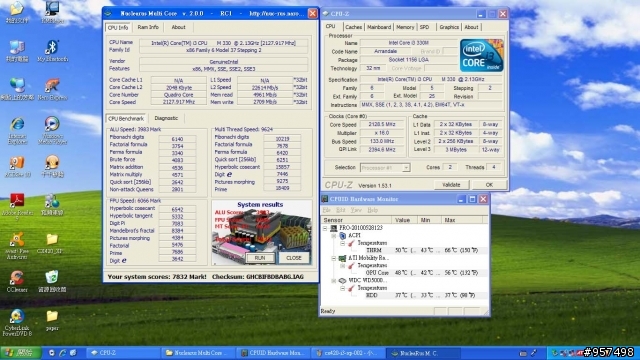Launch Windows Media Player desktop shortcut
The width and height of the screenshot is (640, 360).
tap(52, 130)
